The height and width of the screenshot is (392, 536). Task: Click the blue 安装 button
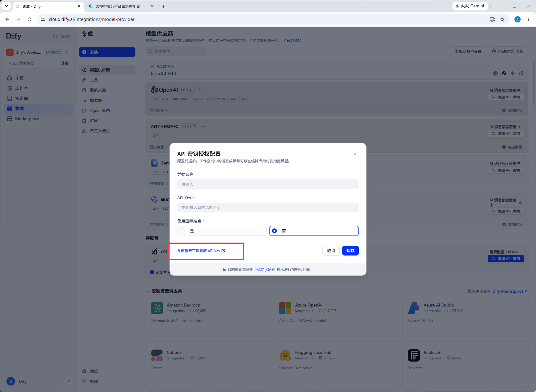click(x=107, y=52)
